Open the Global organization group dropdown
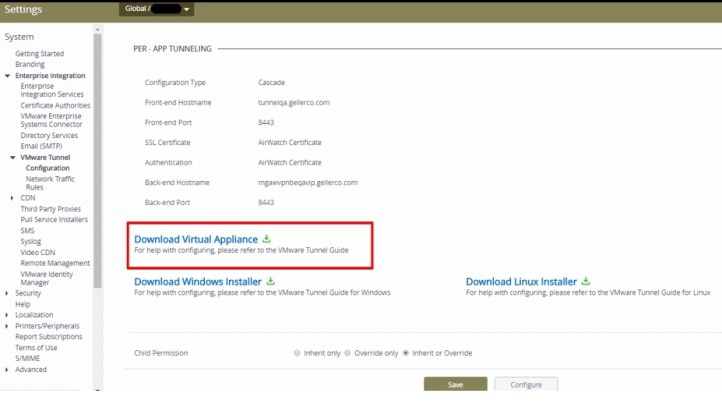This screenshot has height=404, width=722. (x=158, y=9)
